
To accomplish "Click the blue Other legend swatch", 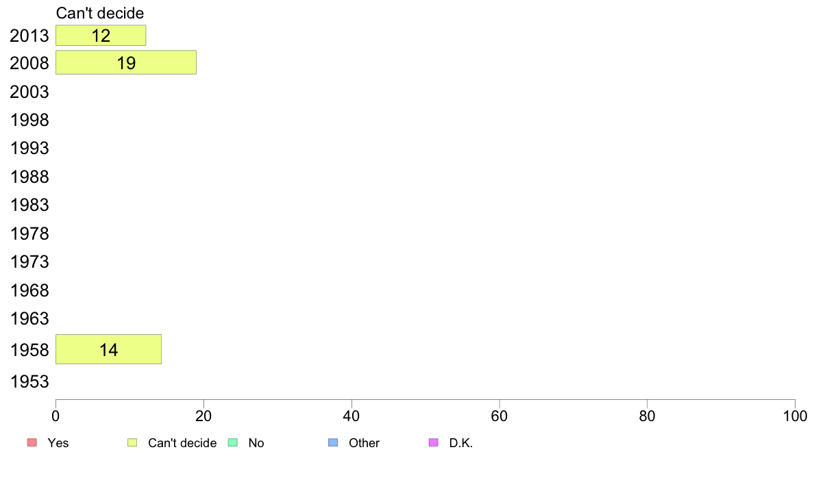I will click(333, 442).
